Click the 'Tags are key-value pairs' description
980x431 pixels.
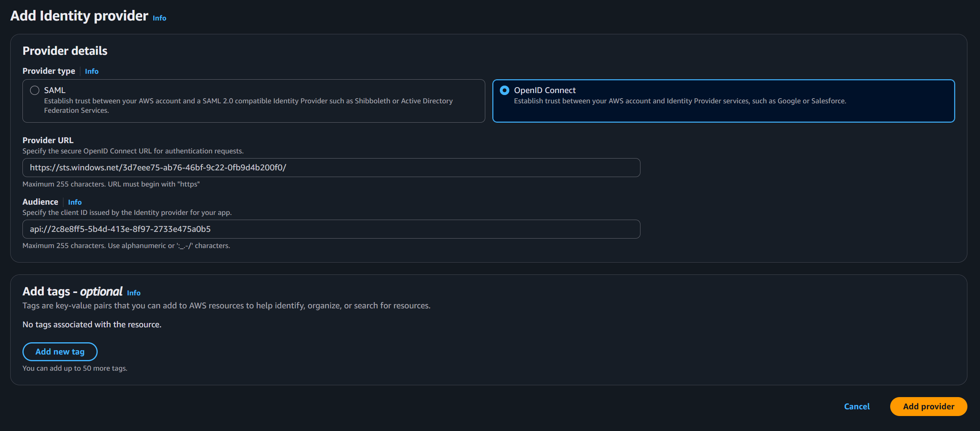[x=226, y=306]
